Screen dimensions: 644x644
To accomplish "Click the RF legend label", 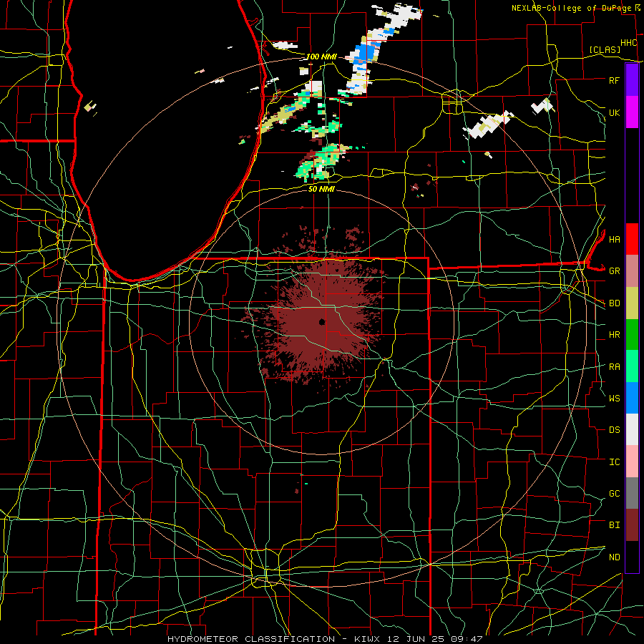I will point(614,80).
